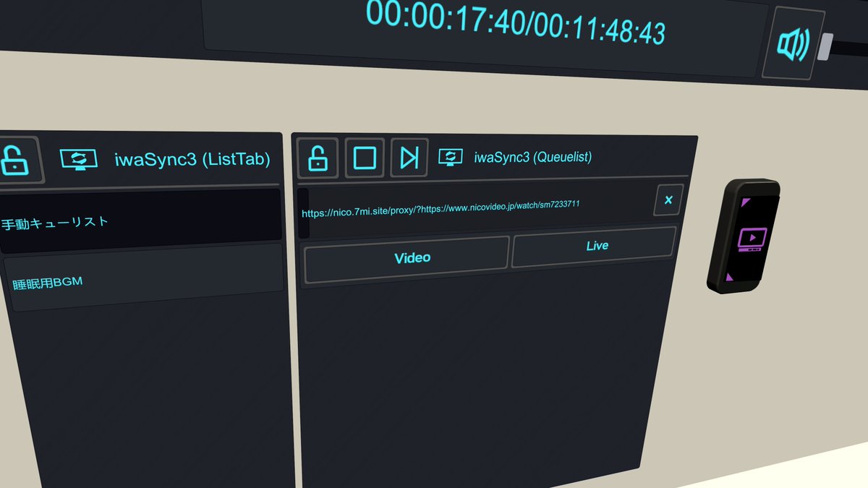The width and height of the screenshot is (868, 488).
Task: Skip to next queued video
Action: tap(409, 157)
